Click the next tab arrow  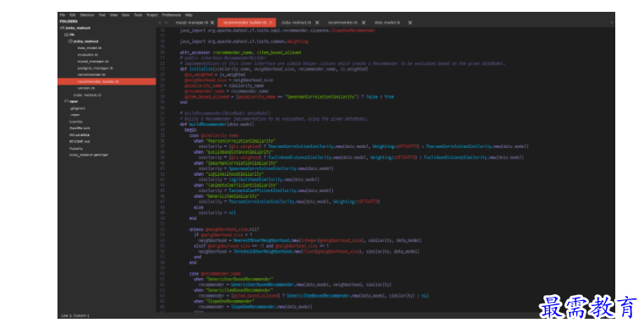166,23
